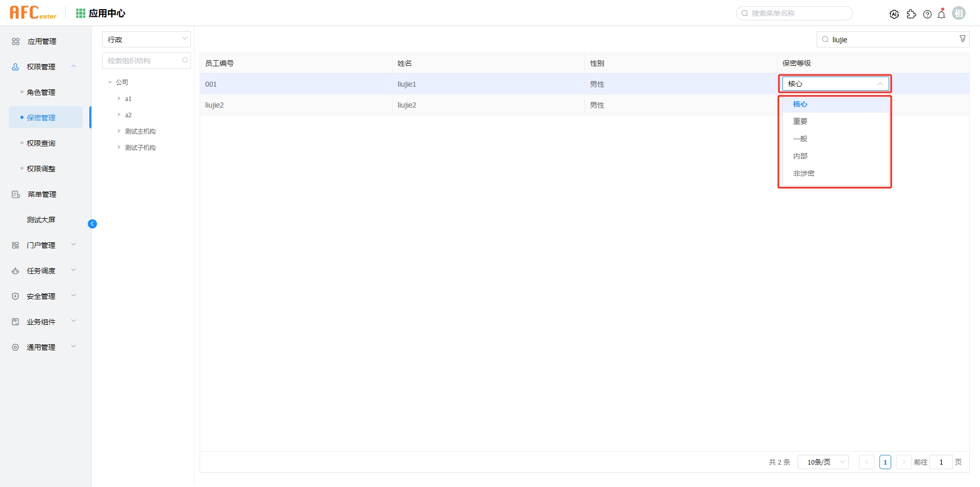Click the 应用中心 grid icon

pos(80,13)
